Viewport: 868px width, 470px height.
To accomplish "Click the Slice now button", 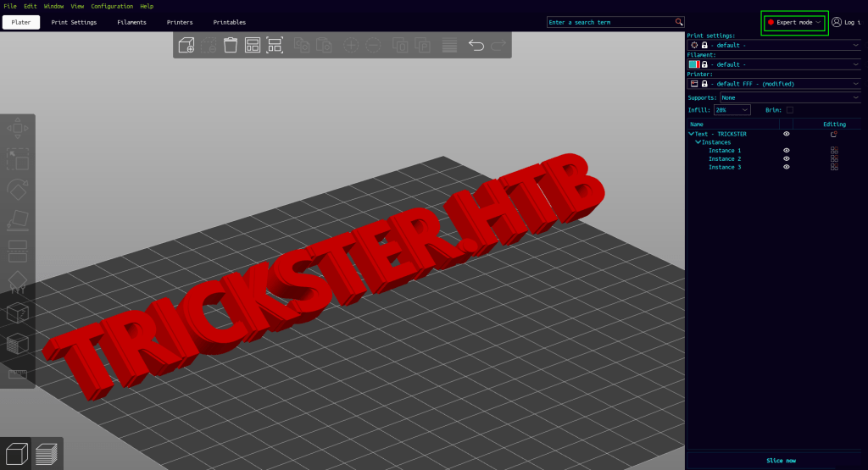I will tap(781, 460).
